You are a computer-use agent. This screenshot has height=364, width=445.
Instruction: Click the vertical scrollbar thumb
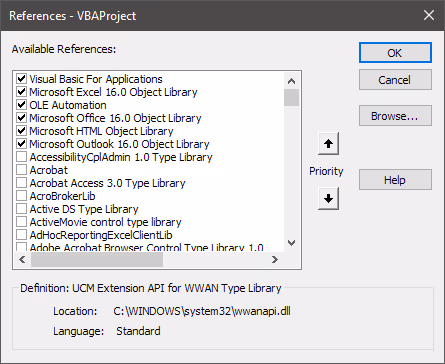pyautogui.click(x=291, y=97)
